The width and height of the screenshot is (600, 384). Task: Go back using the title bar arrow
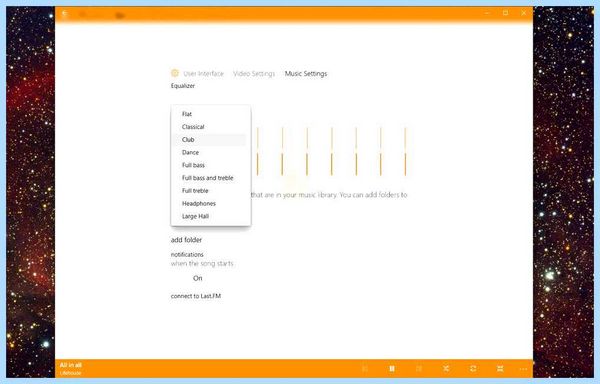65,13
